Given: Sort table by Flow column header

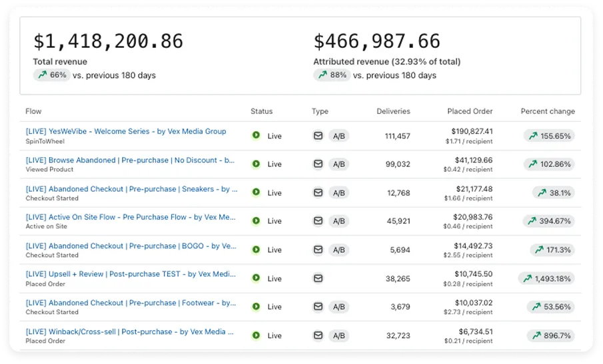Looking at the screenshot, I should (x=33, y=111).
